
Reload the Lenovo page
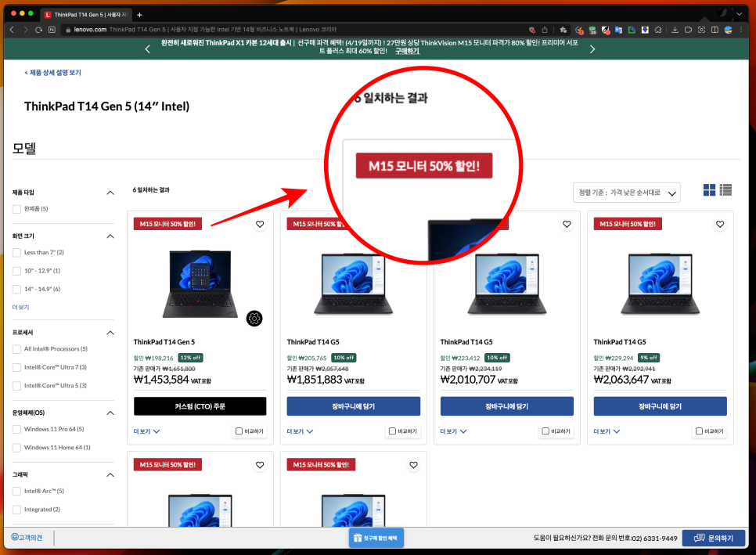click(x=38, y=30)
